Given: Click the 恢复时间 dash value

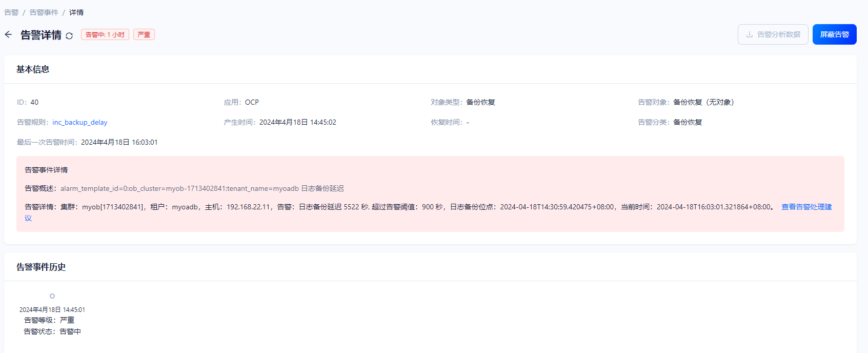Looking at the screenshot, I should [x=468, y=122].
